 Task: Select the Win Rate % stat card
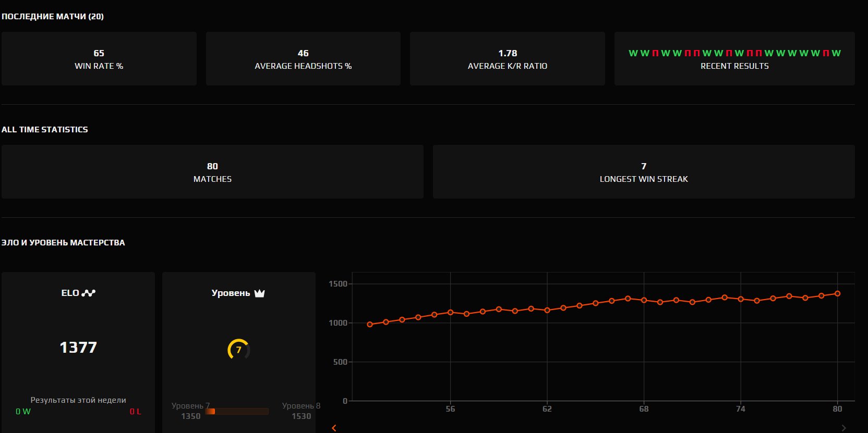pos(99,59)
